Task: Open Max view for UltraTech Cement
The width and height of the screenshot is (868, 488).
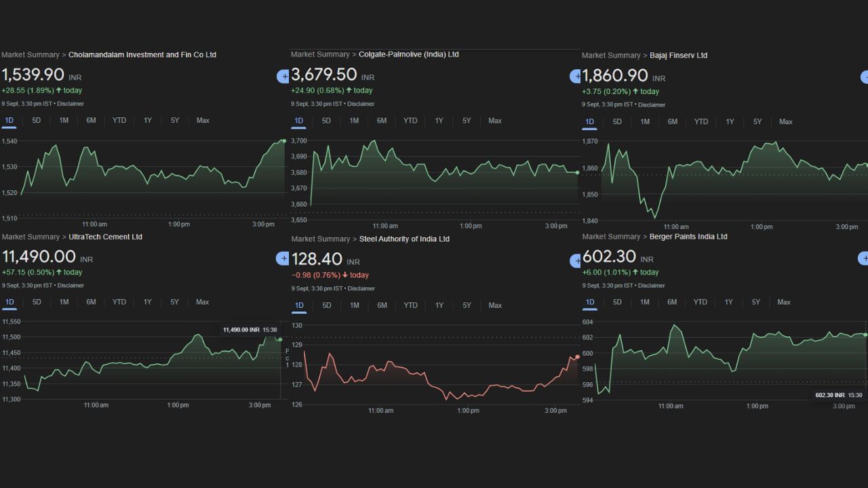Action: coord(203,302)
